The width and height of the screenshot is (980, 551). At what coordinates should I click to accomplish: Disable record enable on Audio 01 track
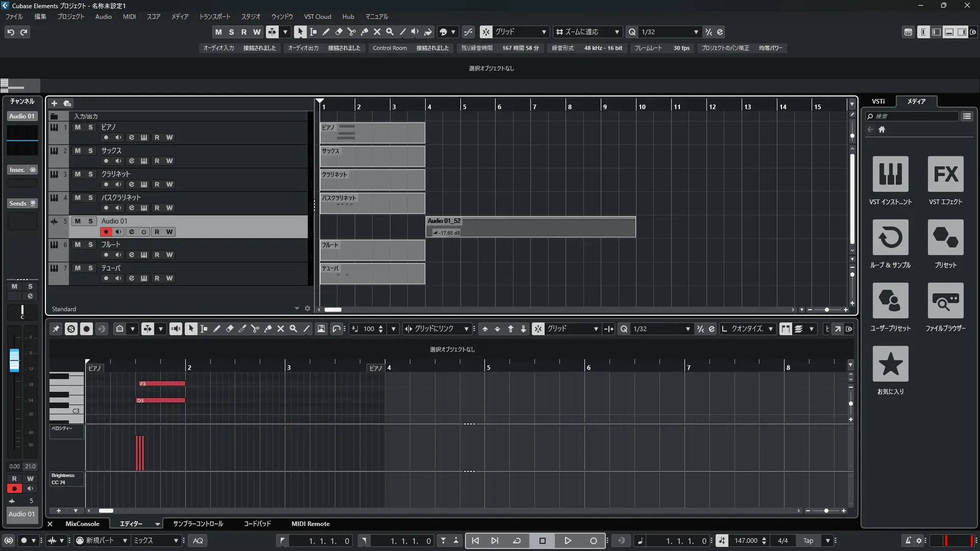(106, 232)
